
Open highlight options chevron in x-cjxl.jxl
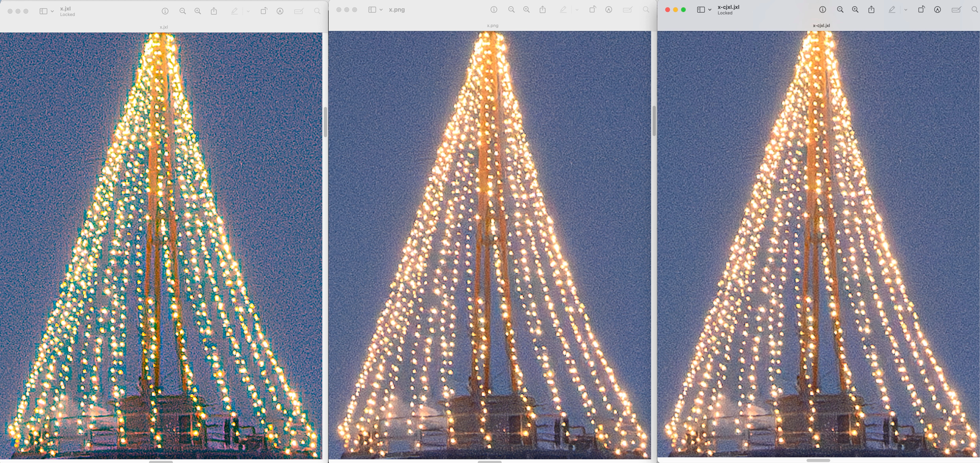click(x=906, y=10)
